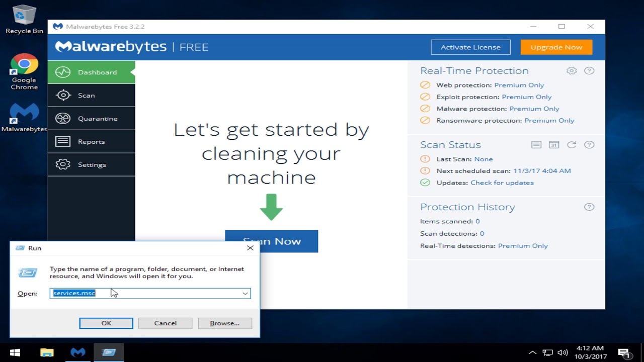644x362 pixels.
Task: Click warning icon beside Last Scan
Action: point(425,159)
